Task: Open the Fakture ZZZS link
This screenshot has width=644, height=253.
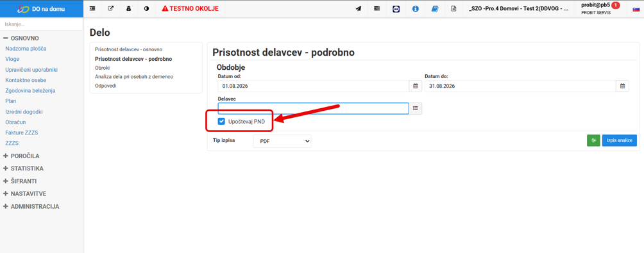Action: (22, 133)
